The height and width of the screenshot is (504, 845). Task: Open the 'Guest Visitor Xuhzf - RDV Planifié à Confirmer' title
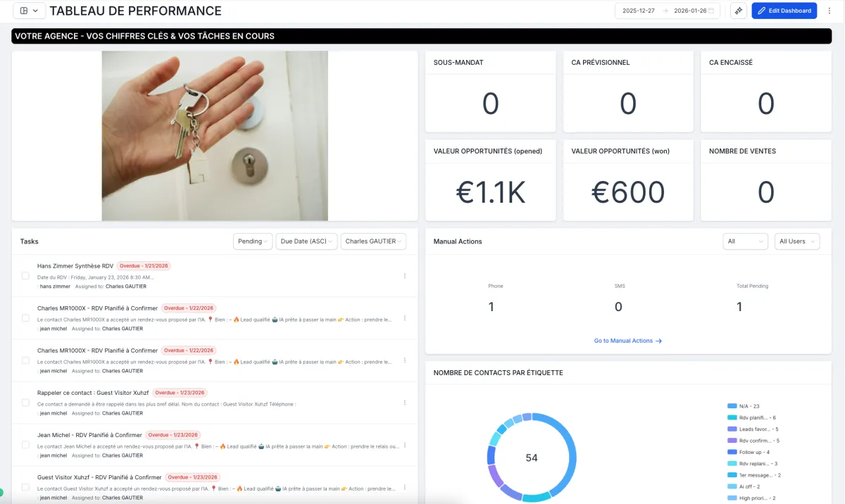coord(99,477)
